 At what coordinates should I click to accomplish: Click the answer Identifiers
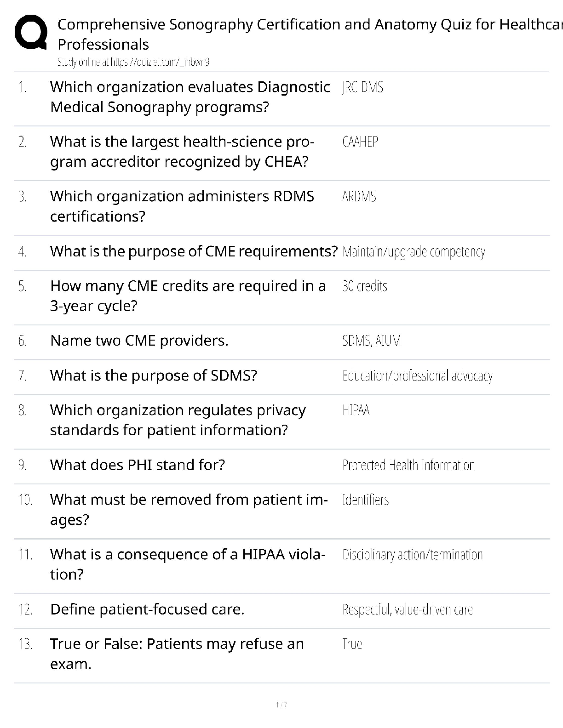[x=366, y=500]
